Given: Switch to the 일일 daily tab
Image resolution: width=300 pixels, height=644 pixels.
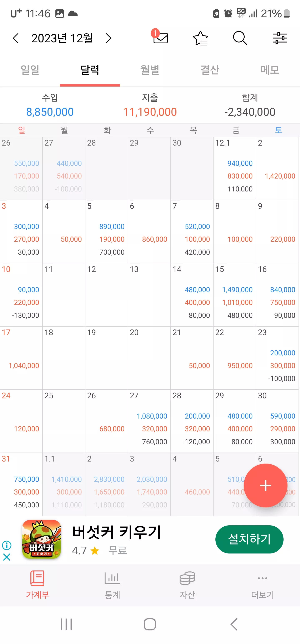Looking at the screenshot, I should (30, 70).
